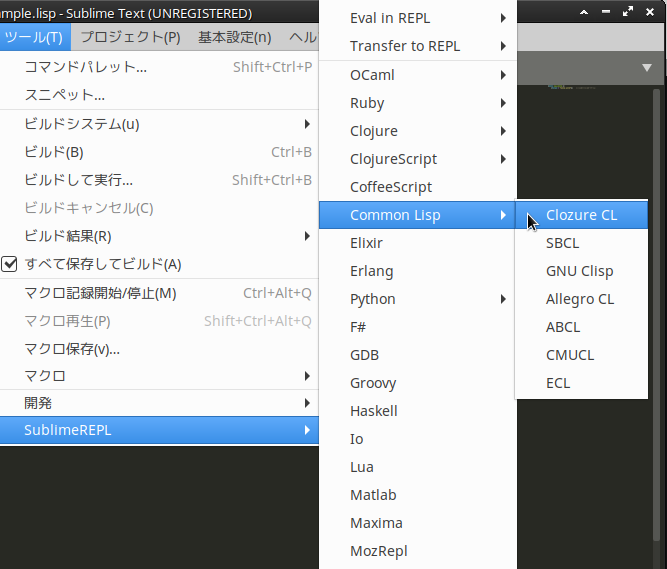Choose コマンドパレット... from menu
Image resolution: width=667 pixels, height=569 pixels.
point(159,67)
